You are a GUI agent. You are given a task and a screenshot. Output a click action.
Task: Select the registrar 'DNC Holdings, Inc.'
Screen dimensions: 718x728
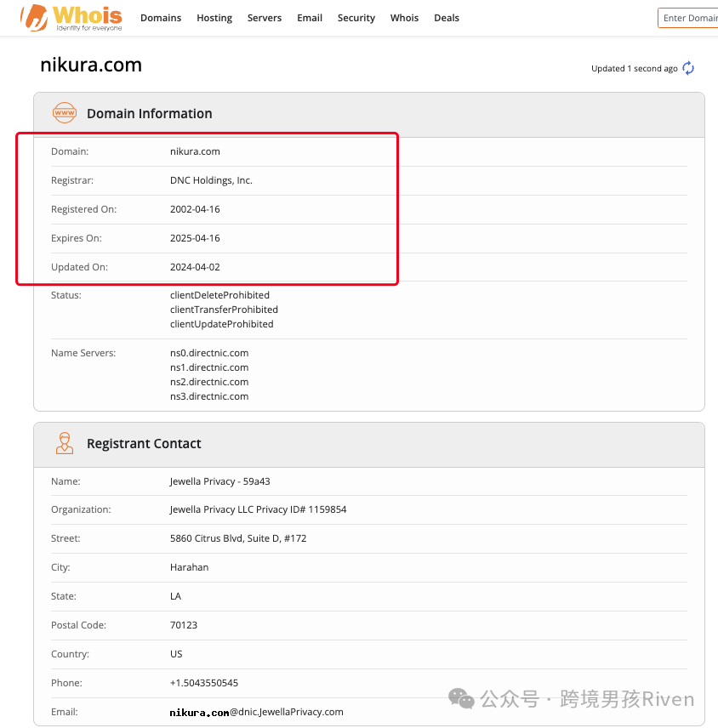coord(211,180)
